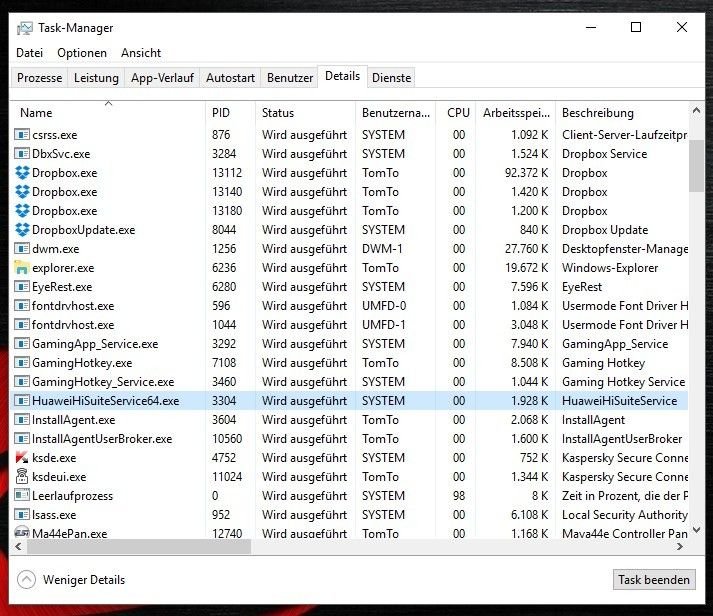Select the explorer.exe process name
Screen dimensions: 713x616
tap(63, 268)
